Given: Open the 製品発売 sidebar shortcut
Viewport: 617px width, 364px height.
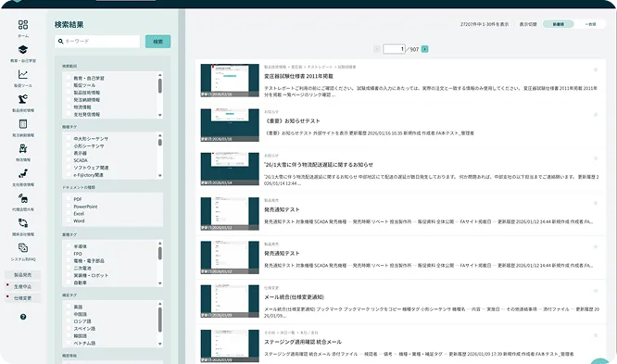Looking at the screenshot, I should (x=23, y=275).
